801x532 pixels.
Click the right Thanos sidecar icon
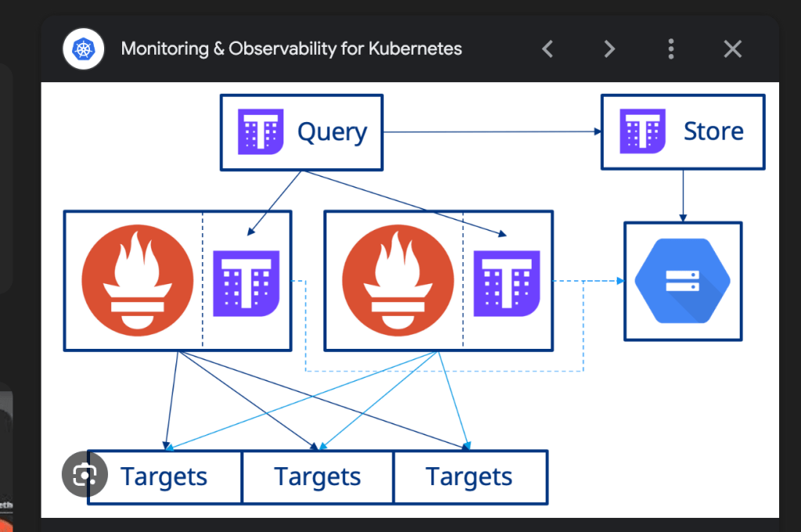[507, 283]
